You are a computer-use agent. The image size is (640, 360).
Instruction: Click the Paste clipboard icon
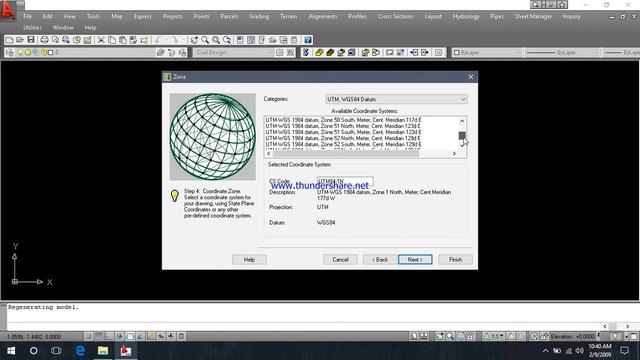122,40
